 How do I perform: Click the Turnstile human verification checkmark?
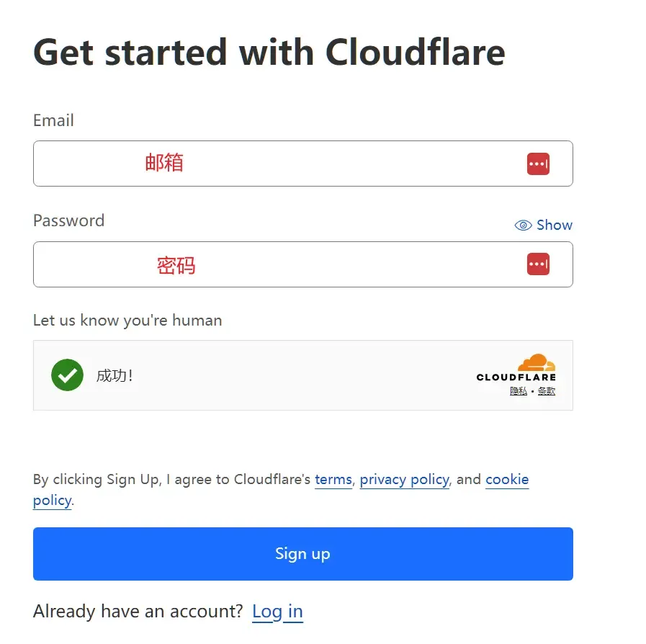(67, 375)
